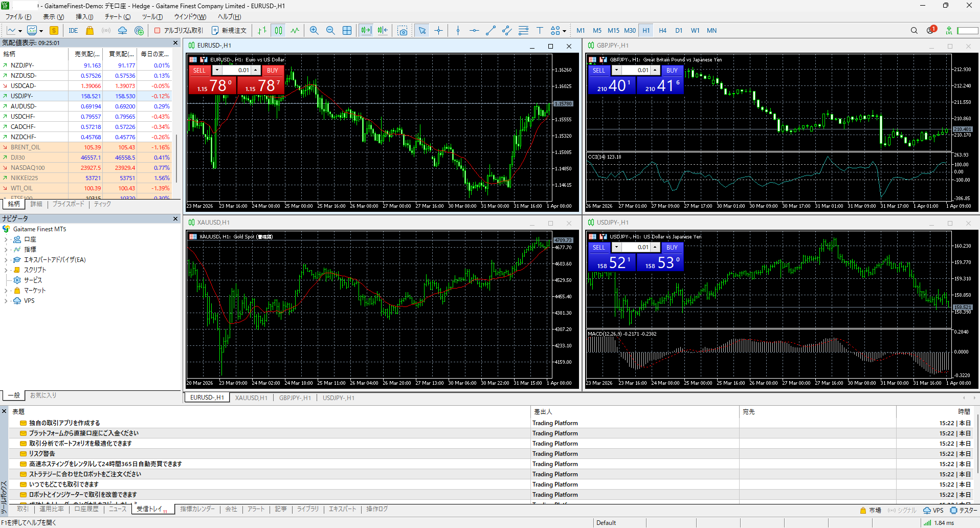Open the shapes objects dropdown arrow

[564, 31]
